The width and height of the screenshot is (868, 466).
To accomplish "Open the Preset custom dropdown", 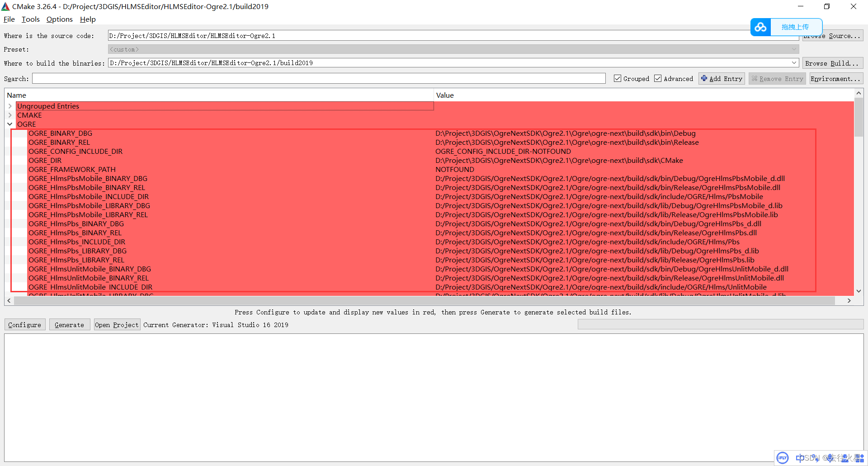I will [x=453, y=49].
